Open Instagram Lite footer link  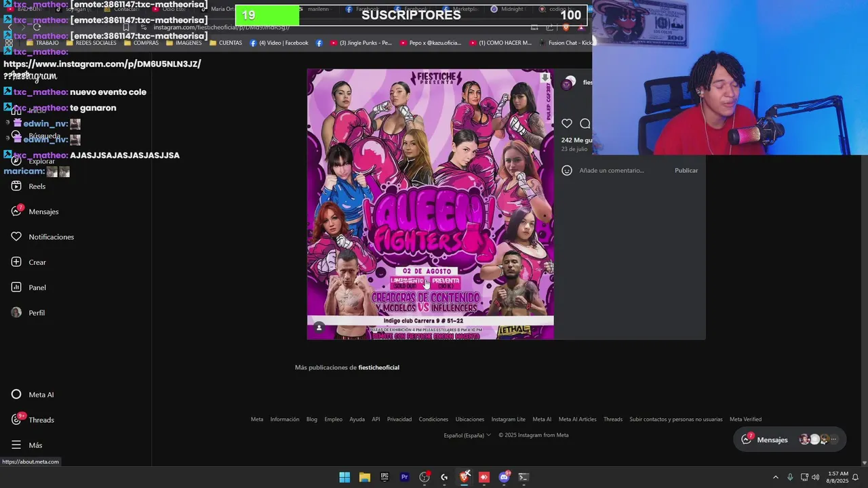click(509, 419)
